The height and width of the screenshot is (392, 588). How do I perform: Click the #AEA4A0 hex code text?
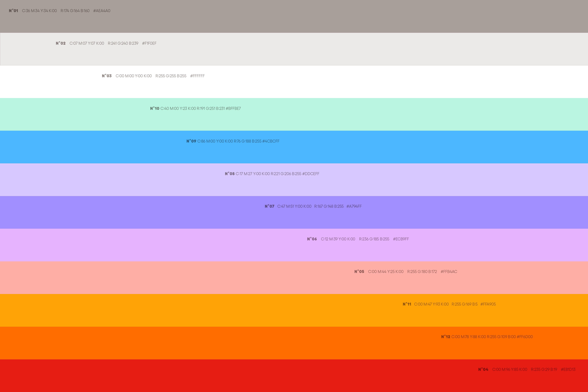(102, 11)
